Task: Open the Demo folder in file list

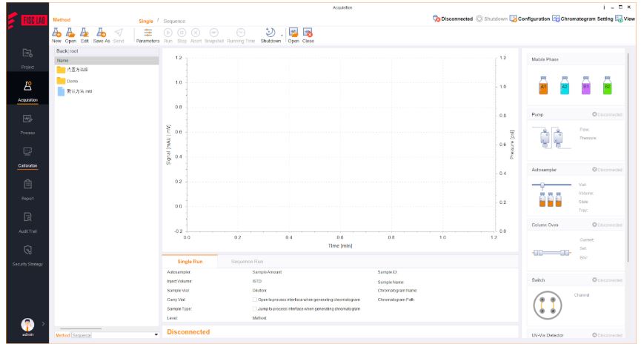Action: [x=73, y=81]
